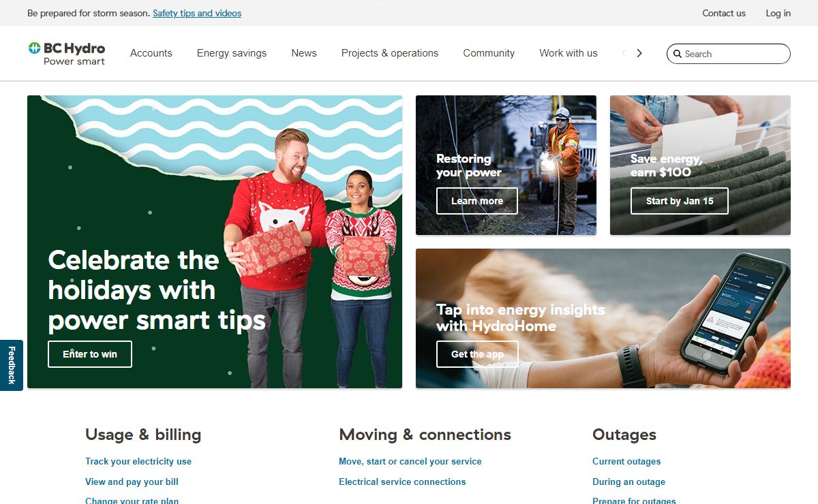Click Learn more on Restoring your power
The width and height of the screenshot is (818, 504).
(x=477, y=201)
